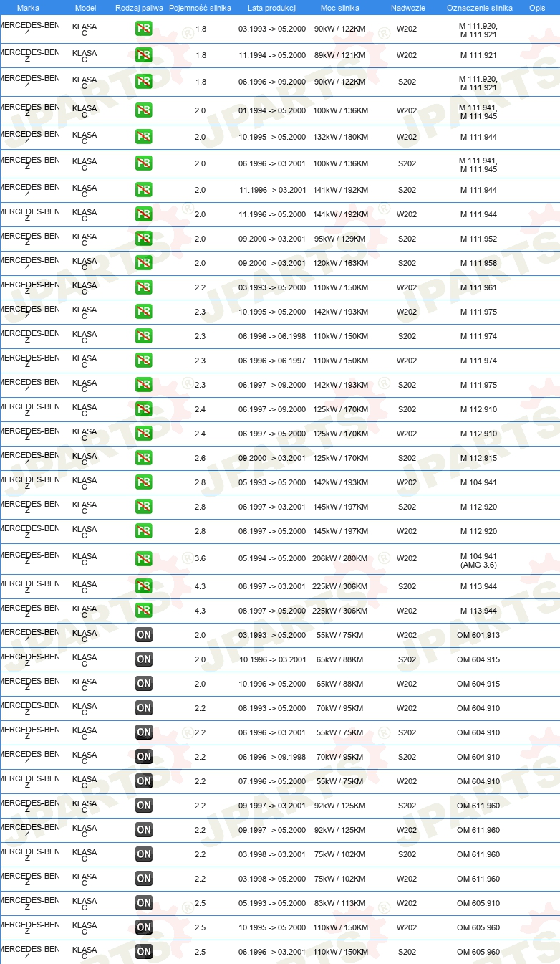This screenshot has width=560, height=964.
Task: Click the Opis column header
Action: [x=536, y=8]
